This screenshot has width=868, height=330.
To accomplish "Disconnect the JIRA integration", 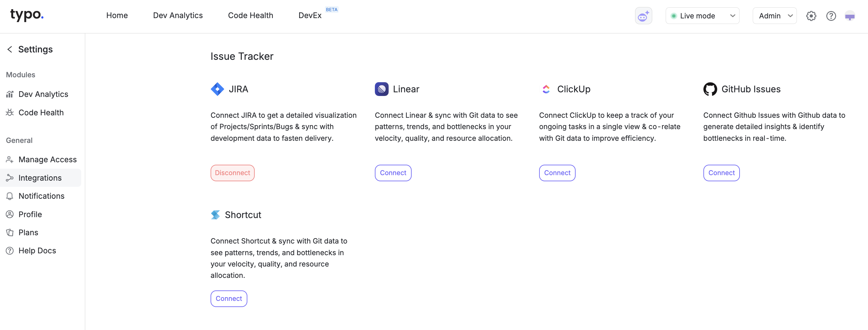I will (x=233, y=173).
